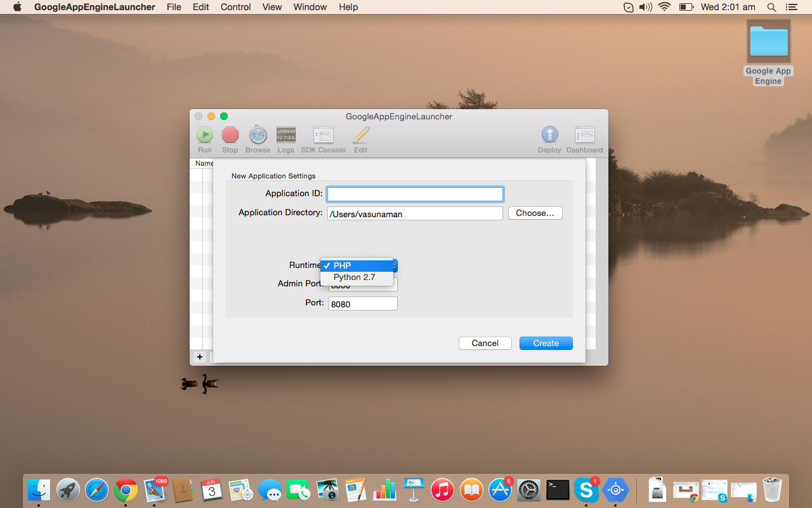Click the Run toolbar icon

click(x=204, y=135)
